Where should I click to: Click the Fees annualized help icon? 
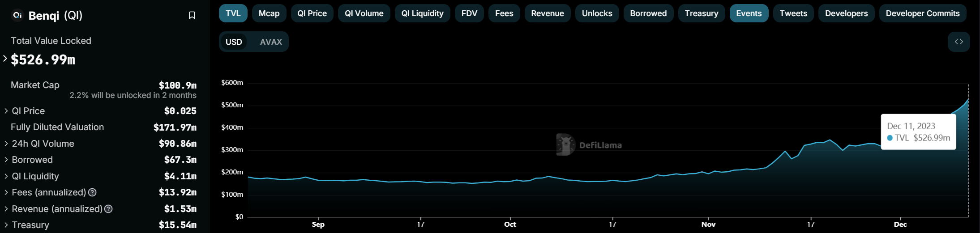click(92, 192)
